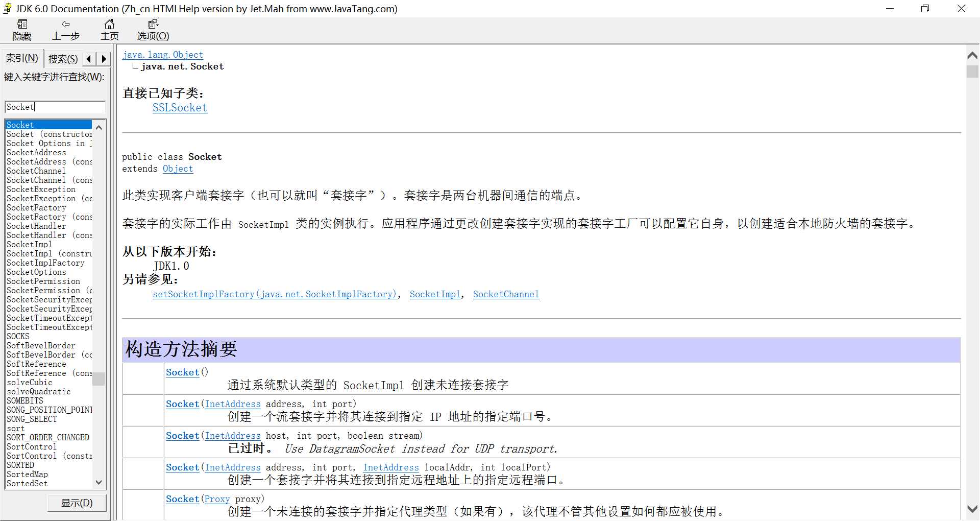Select solveQuadratic index entry
This screenshot has width=980, height=521.
(x=39, y=391)
